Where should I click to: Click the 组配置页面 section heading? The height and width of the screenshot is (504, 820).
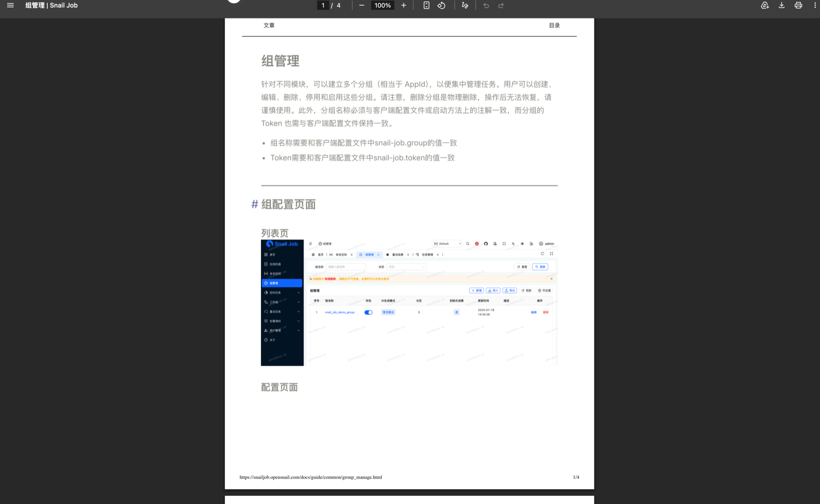pos(289,204)
